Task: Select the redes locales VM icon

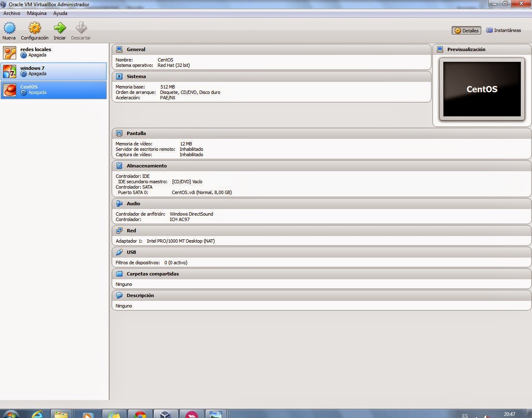Action: point(10,53)
